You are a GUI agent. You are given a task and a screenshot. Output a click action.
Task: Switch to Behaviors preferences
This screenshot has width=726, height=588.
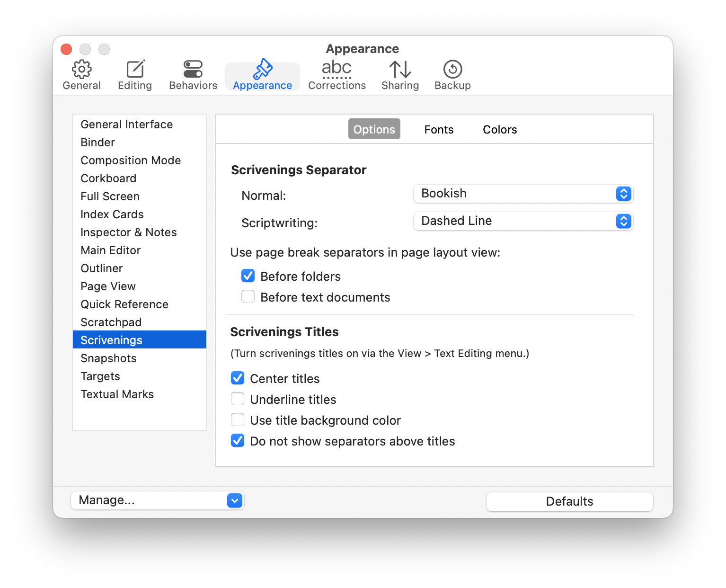[x=193, y=70]
